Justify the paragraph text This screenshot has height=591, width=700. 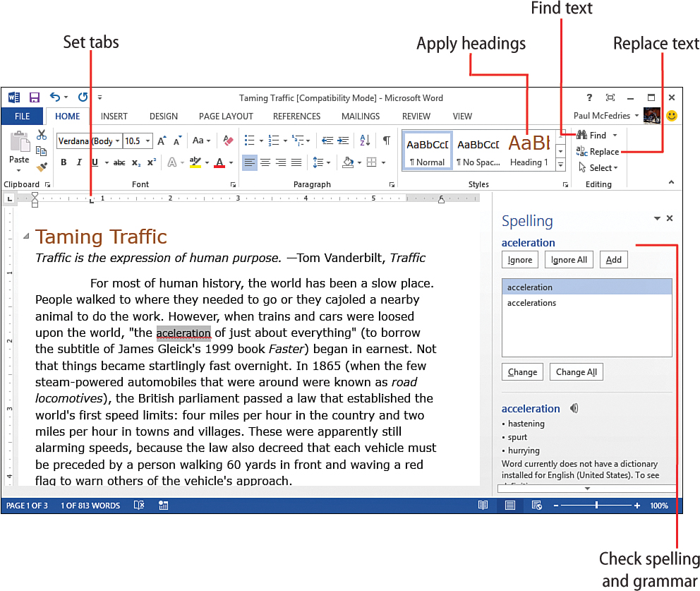point(296,162)
